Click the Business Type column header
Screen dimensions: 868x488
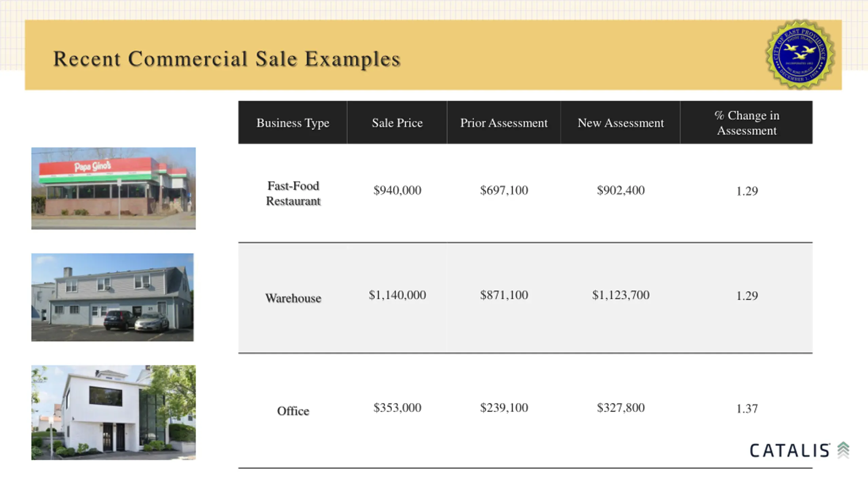293,123
